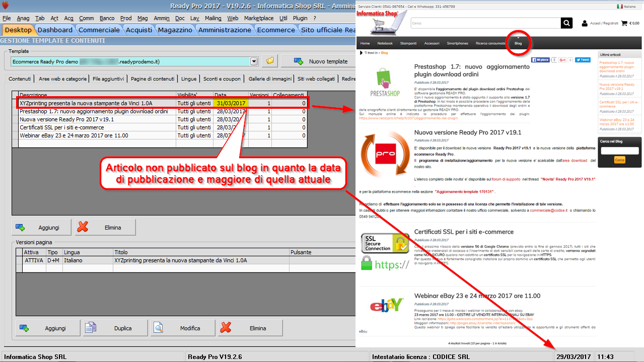Screen dimensions: 644x362
Task: Open the Anag menu
Action: tap(23, 18)
